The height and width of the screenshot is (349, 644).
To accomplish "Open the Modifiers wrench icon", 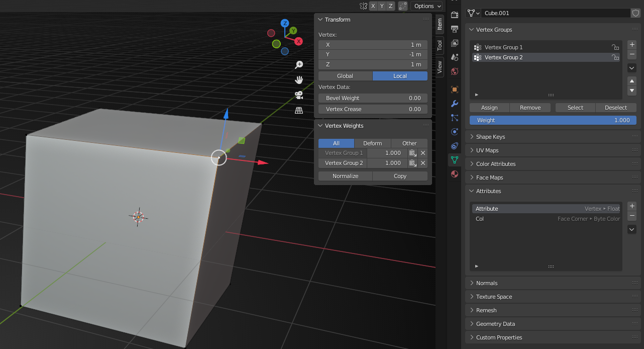I will pyautogui.click(x=455, y=104).
